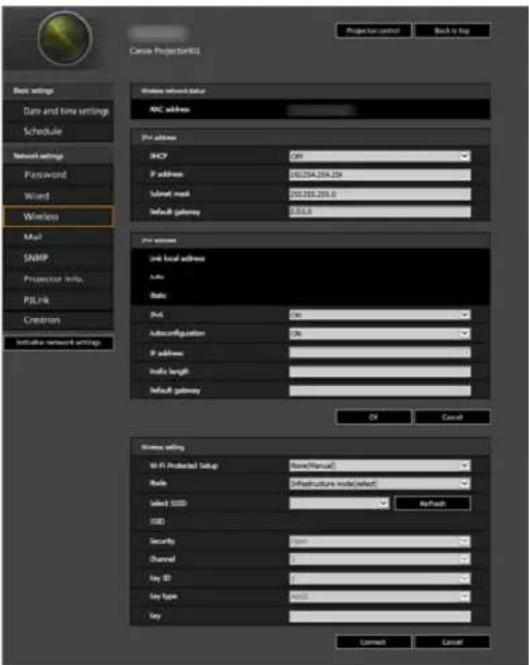Open the Key type dropdown
Image resolution: width=529 pixels, height=665 pixels.
coord(380,597)
